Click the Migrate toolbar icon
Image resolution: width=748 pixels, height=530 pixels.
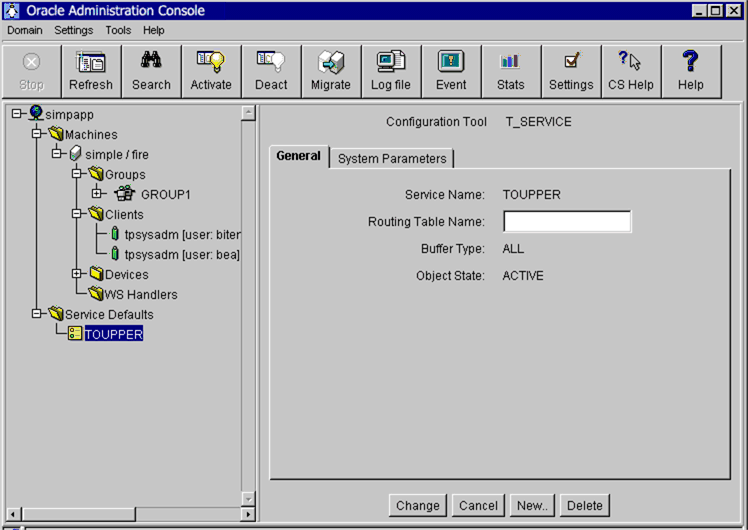point(331,62)
